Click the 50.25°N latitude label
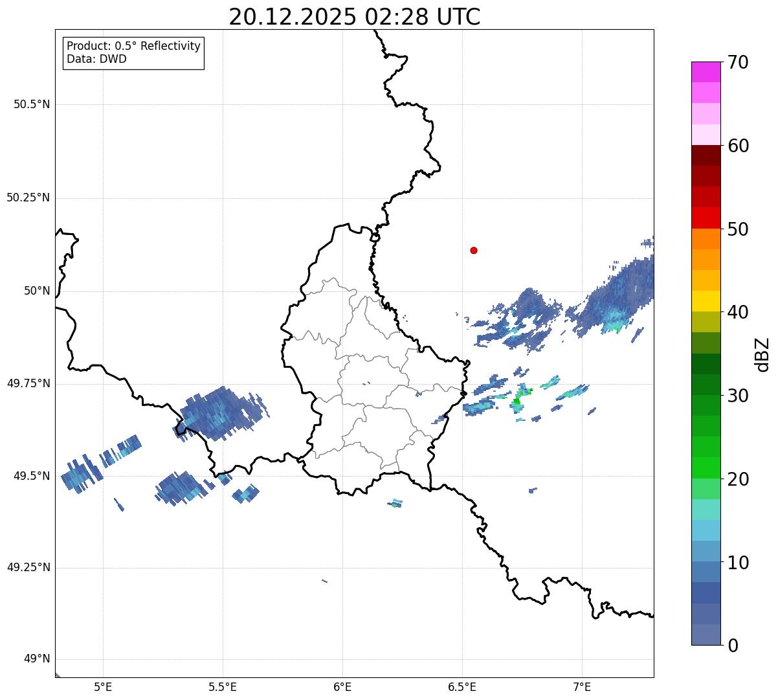Image resolution: width=778 pixels, height=700 pixels. pos(28,198)
